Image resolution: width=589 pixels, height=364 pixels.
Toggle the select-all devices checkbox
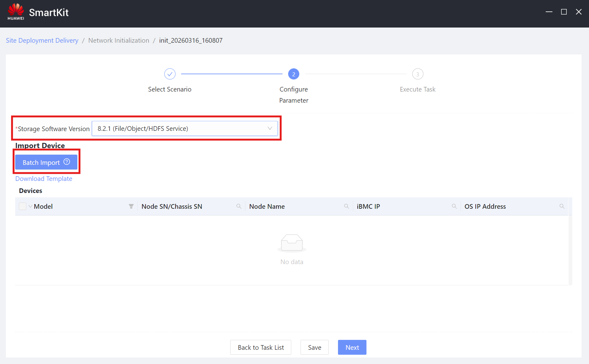pyautogui.click(x=23, y=206)
